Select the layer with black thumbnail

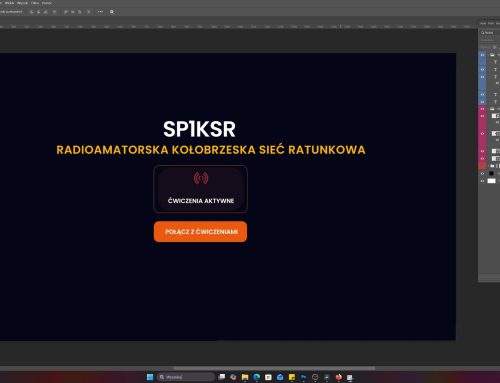491,173
